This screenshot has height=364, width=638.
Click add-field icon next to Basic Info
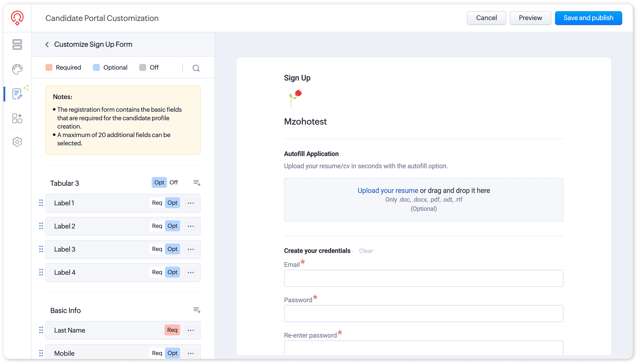pyautogui.click(x=197, y=310)
